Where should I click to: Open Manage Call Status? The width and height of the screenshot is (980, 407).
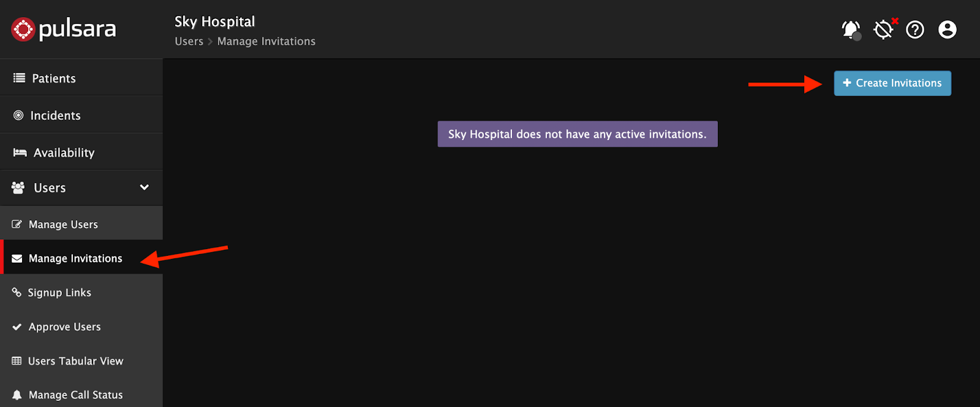pos(75,395)
